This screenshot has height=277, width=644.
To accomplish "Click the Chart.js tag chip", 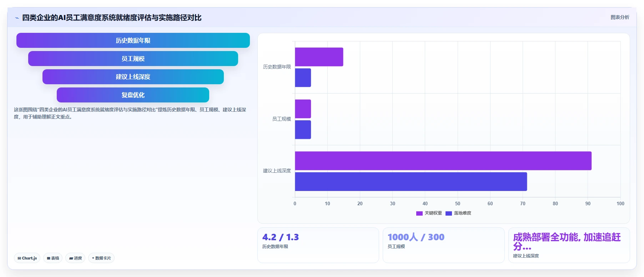I will pos(27,258).
